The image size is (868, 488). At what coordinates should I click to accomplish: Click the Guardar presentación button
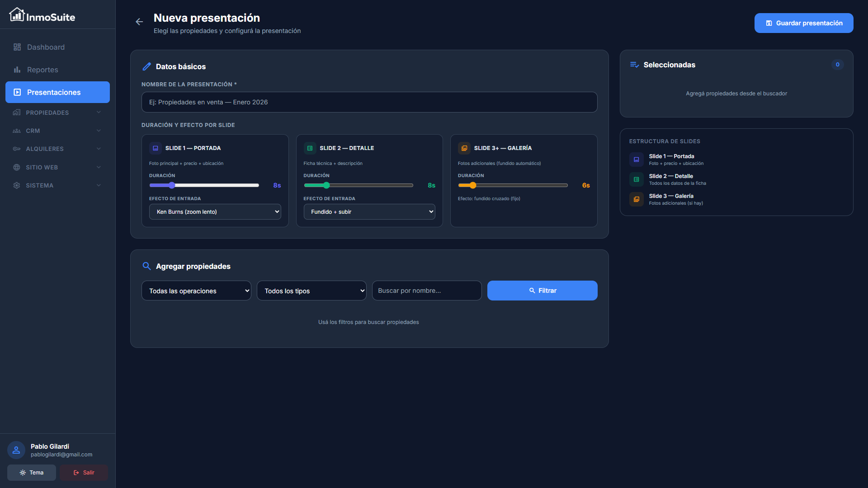click(x=803, y=23)
